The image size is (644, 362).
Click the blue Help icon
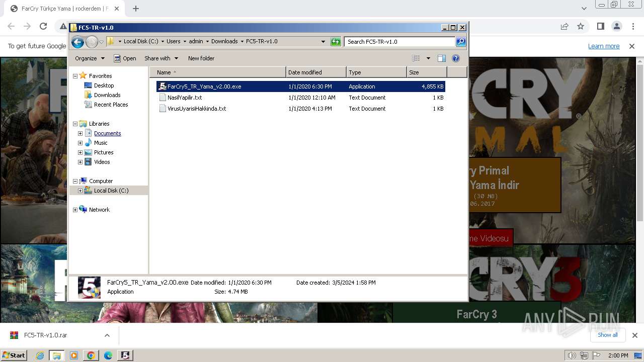[x=456, y=58]
